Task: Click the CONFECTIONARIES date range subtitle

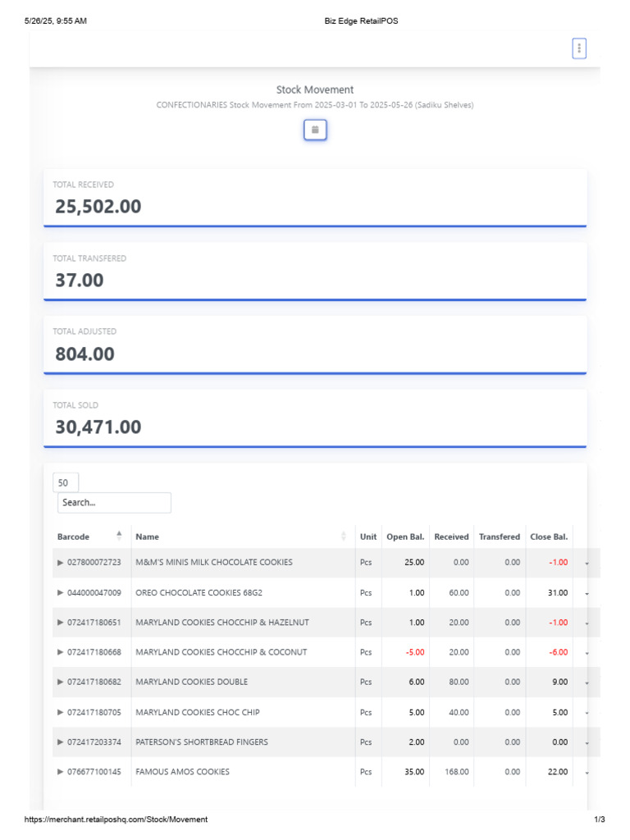Action: pyautogui.click(x=315, y=105)
